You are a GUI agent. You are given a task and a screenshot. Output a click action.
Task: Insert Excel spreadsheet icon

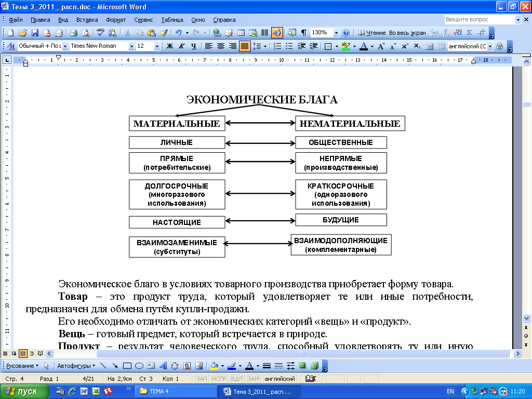(253, 33)
